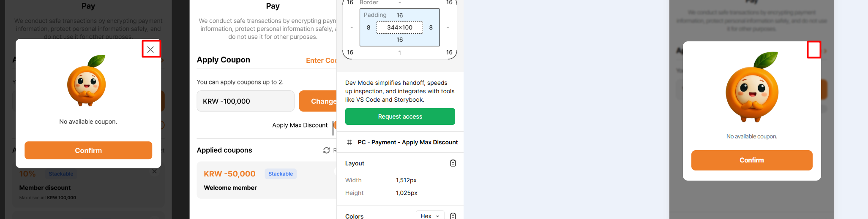Select the PC - Payment - Apply Max Discount frame title
Image resolution: width=868 pixels, height=219 pixels.
coord(407,142)
